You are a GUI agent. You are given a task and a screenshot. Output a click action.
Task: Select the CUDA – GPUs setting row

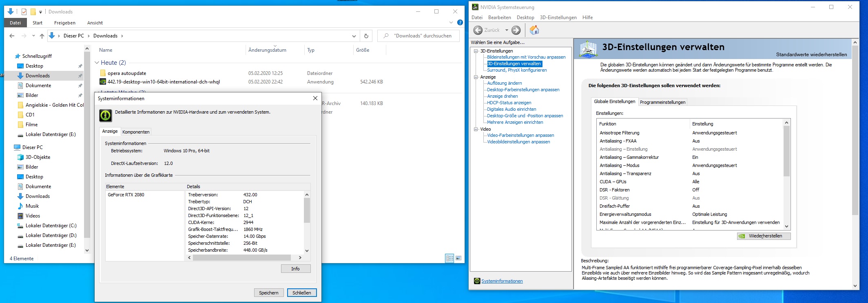[689, 182]
